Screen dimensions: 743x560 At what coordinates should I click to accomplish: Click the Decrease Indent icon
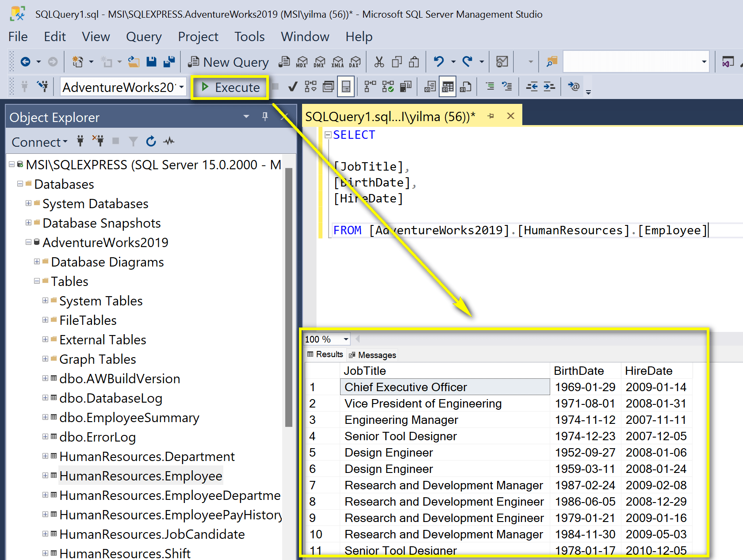click(532, 87)
